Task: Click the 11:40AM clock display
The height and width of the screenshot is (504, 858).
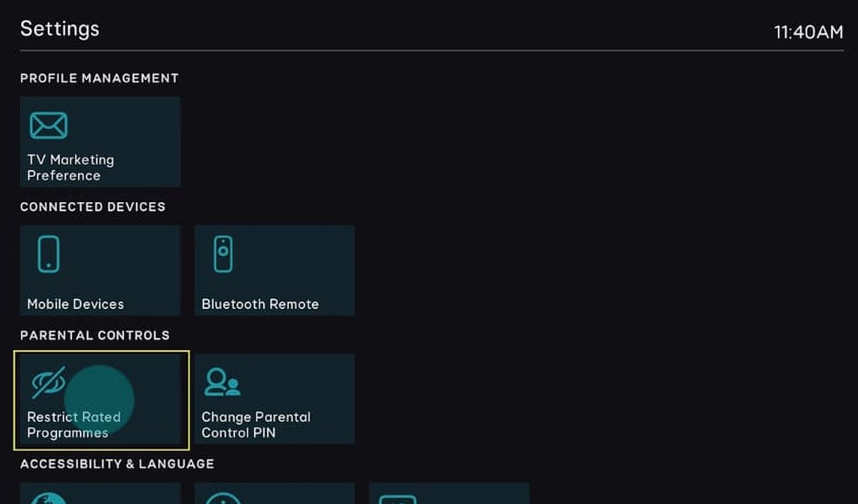Action: 809,32
